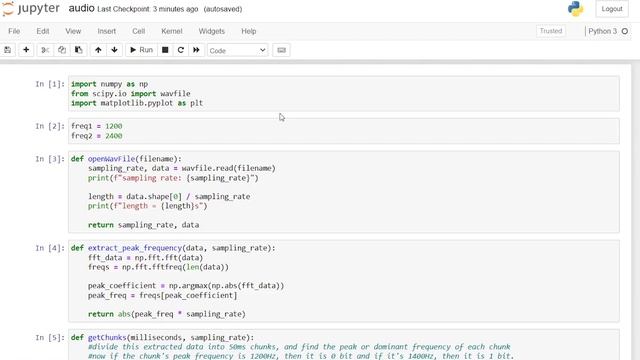The width and height of the screenshot is (640, 360).
Task: Click the Jupyter logo
Action: (x=31, y=9)
